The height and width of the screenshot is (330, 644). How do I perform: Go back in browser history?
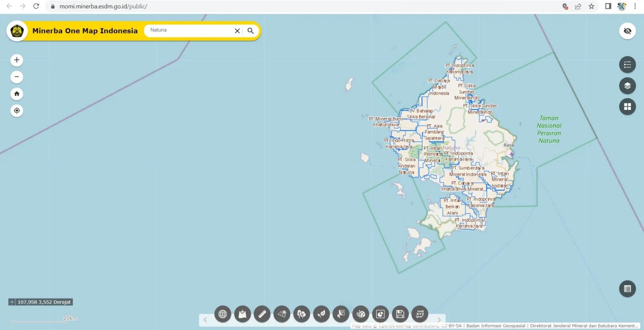[x=9, y=6]
